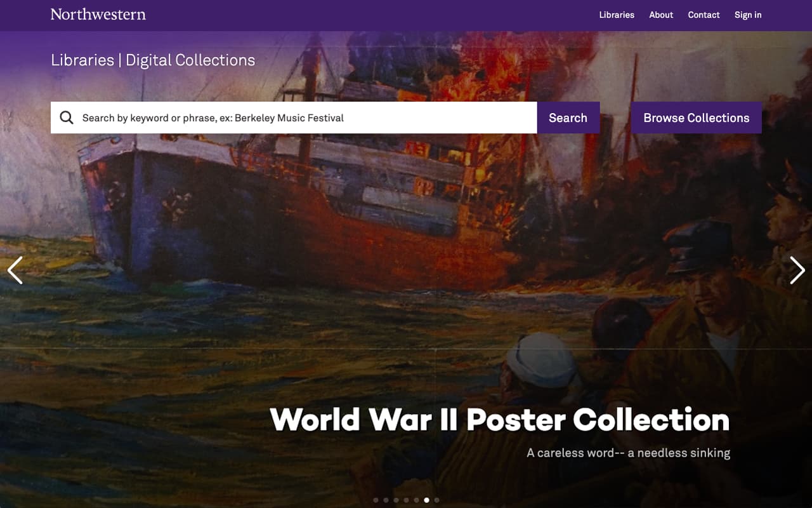
Task: Click the Northwestern wordmark logo
Action: coord(98,14)
